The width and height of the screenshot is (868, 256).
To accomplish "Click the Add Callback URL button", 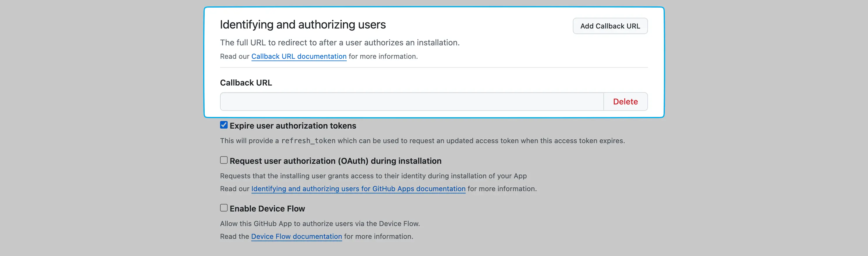I will (610, 26).
